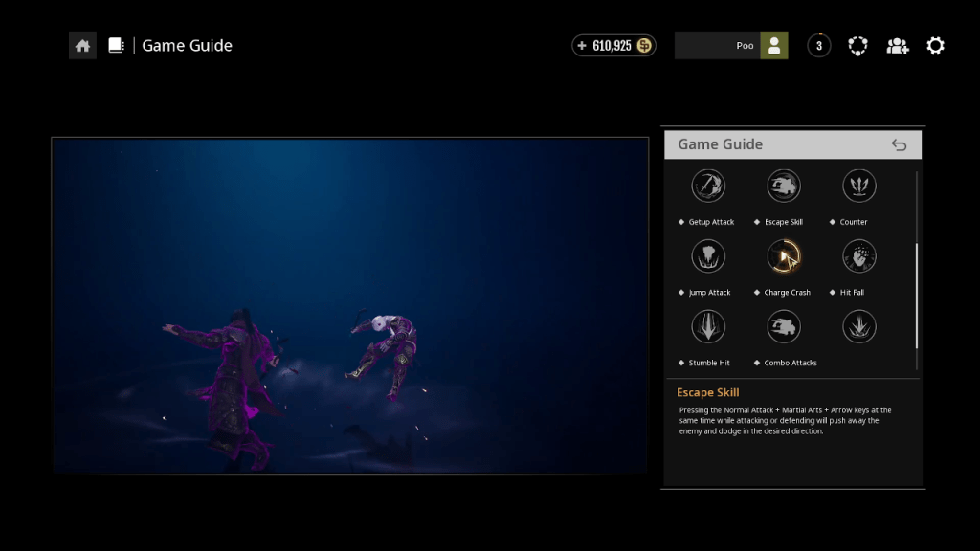980x551 pixels.
Task: Click the unlabeled skill icon beside Combo Attacks
Action: (859, 327)
